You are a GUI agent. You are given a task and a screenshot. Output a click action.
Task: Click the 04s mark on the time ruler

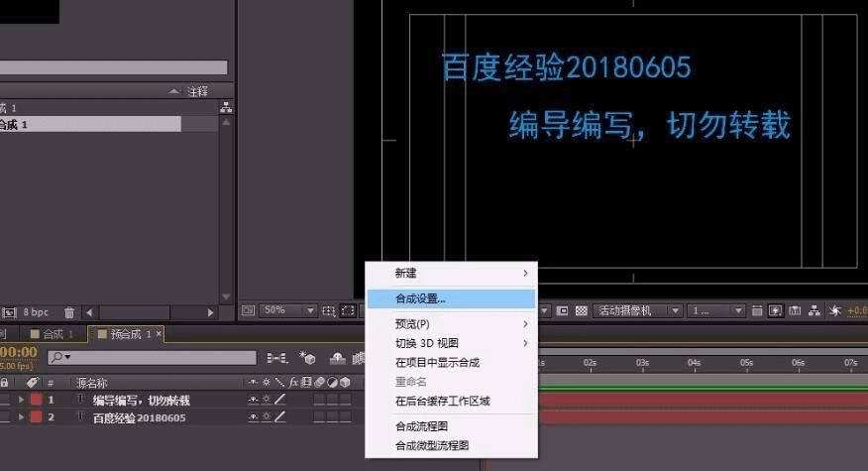coord(695,363)
